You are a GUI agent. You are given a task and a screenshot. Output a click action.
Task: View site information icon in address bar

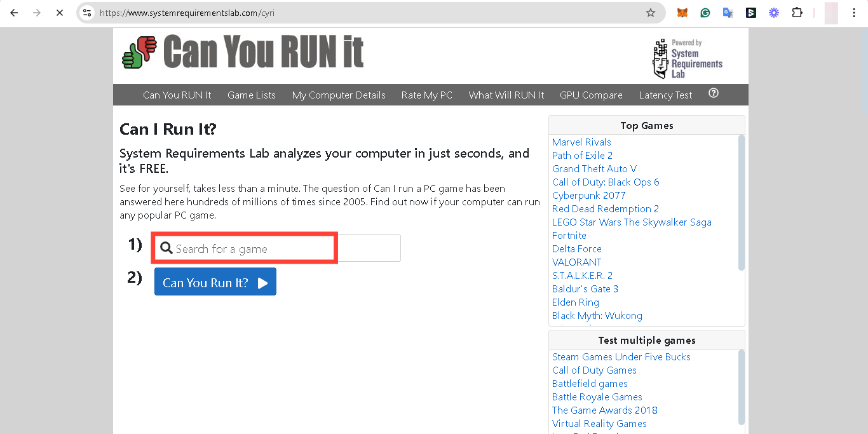coord(88,13)
